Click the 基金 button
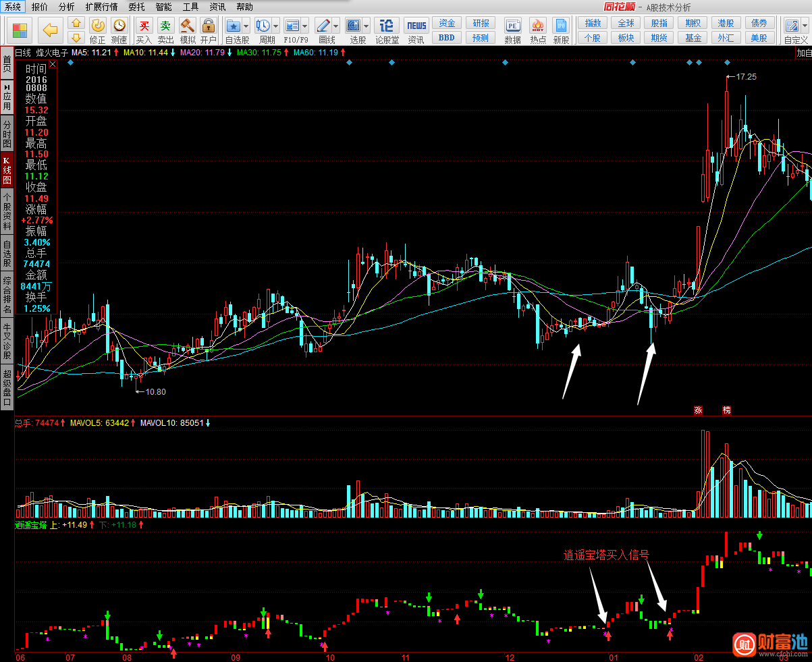Image resolution: width=812 pixels, height=662 pixels. pos(693,38)
